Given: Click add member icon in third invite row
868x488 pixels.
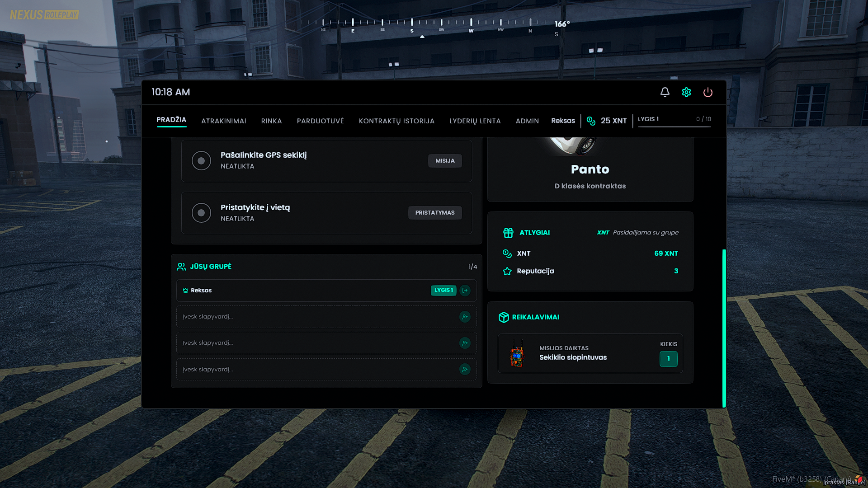Looking at the screenshot, I should click(x=465, y=370).
